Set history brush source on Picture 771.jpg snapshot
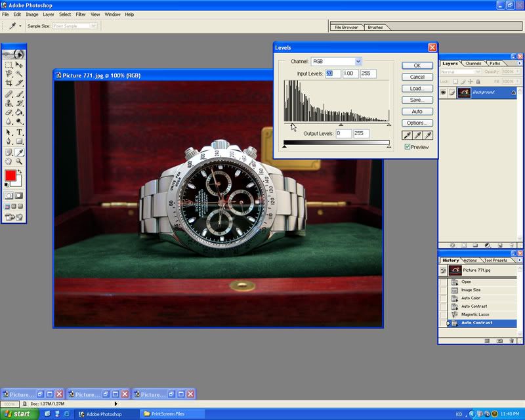 [x=444, y=270]
